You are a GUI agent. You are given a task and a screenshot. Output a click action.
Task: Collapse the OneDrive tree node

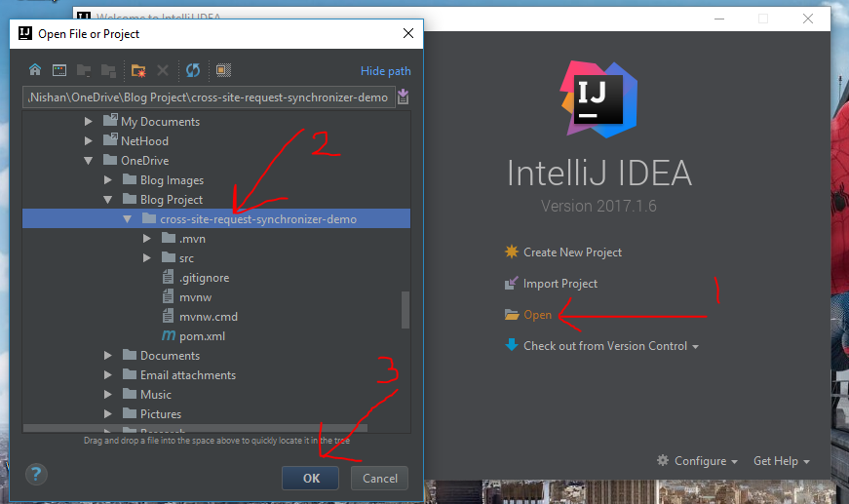(89, 161)
